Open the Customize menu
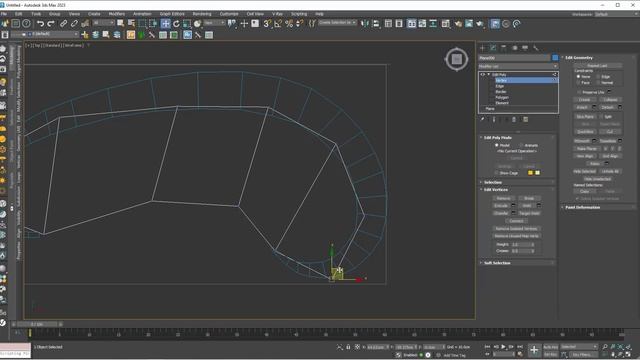 point(229,14)
